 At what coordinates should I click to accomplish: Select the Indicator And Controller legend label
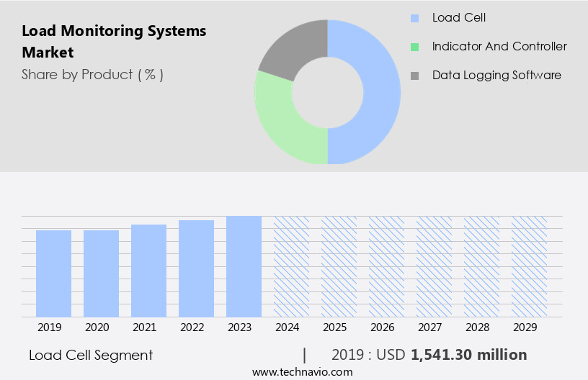[x=499, y=46]
